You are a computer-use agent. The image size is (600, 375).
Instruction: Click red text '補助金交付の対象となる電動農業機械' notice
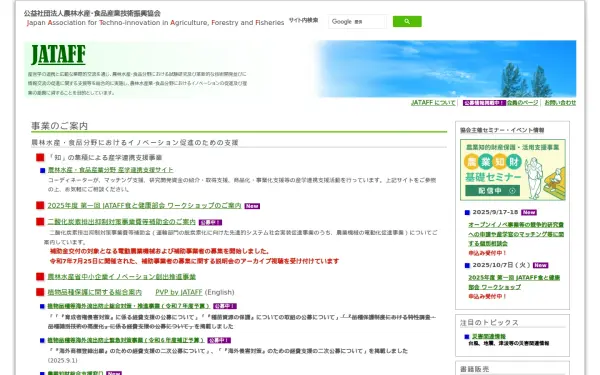[x=160, y=251]
